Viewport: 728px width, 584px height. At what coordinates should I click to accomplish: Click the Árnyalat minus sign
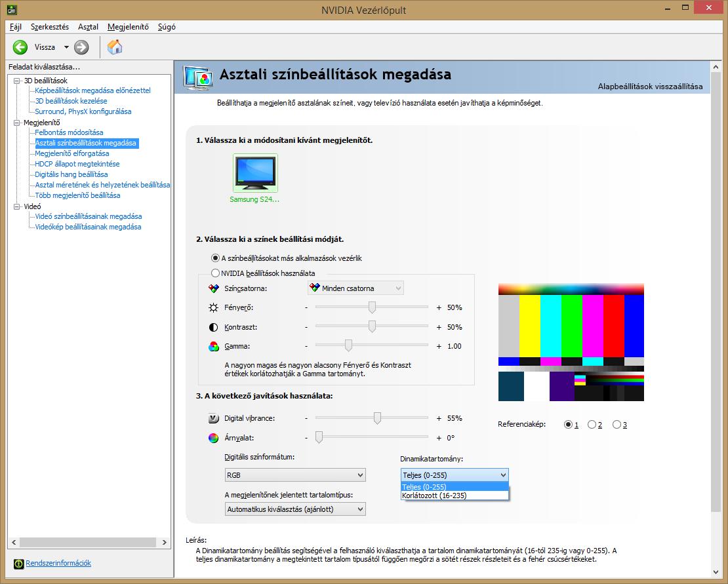pos(306,438)
